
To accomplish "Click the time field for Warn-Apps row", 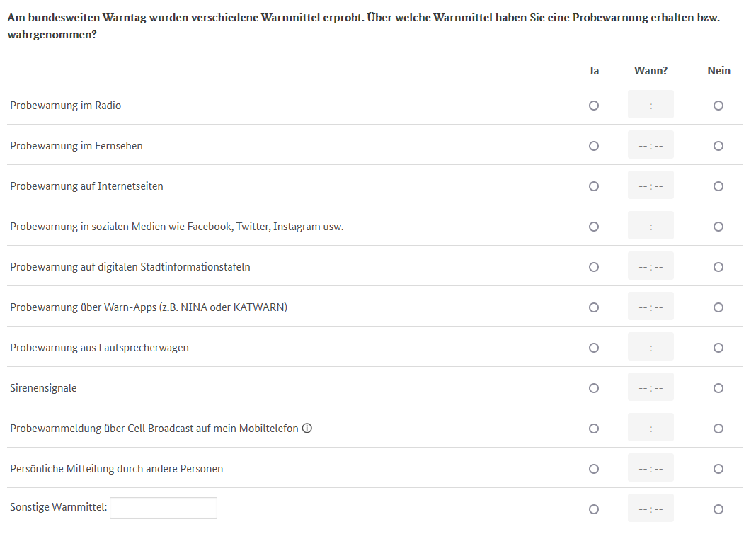I will coord(650,306).
